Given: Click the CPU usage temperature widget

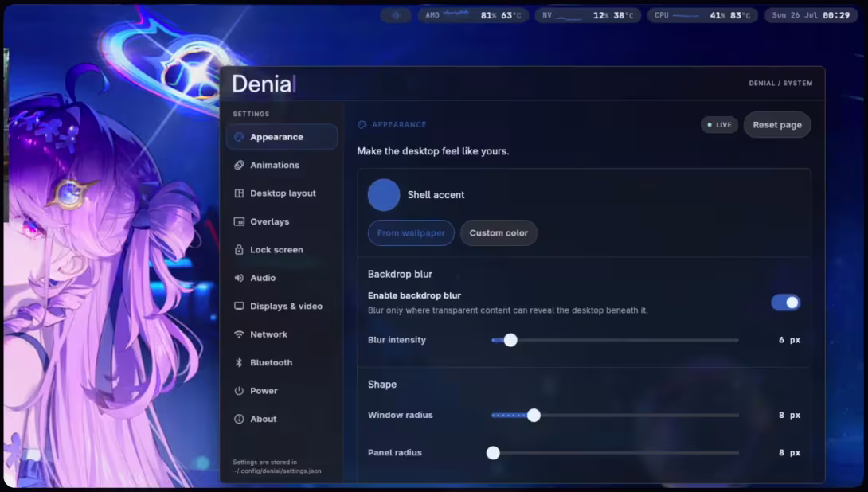Looking at the screenshot, I should click(702, 15).
